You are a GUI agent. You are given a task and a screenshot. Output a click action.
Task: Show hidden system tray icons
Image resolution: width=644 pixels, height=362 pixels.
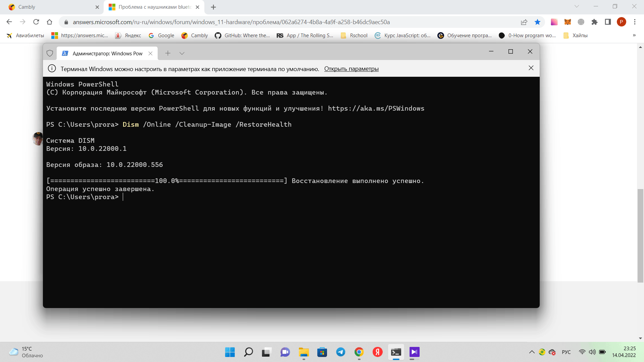[x=532, y=352]
